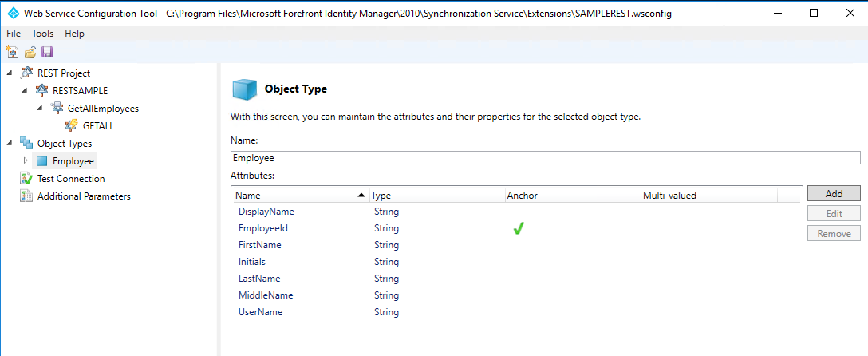868x356 pixels.
Task: Open the Tools menu
Action: tap(42, 34)
